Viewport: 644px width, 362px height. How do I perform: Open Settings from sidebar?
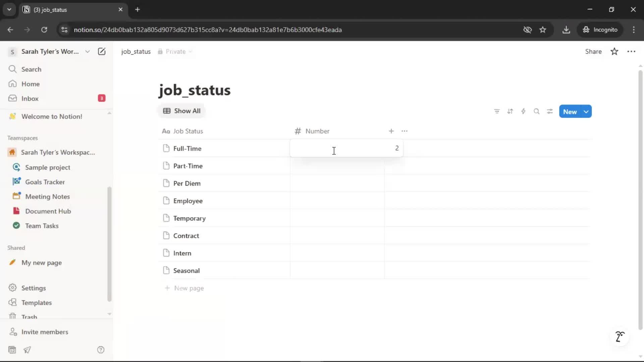34,288
